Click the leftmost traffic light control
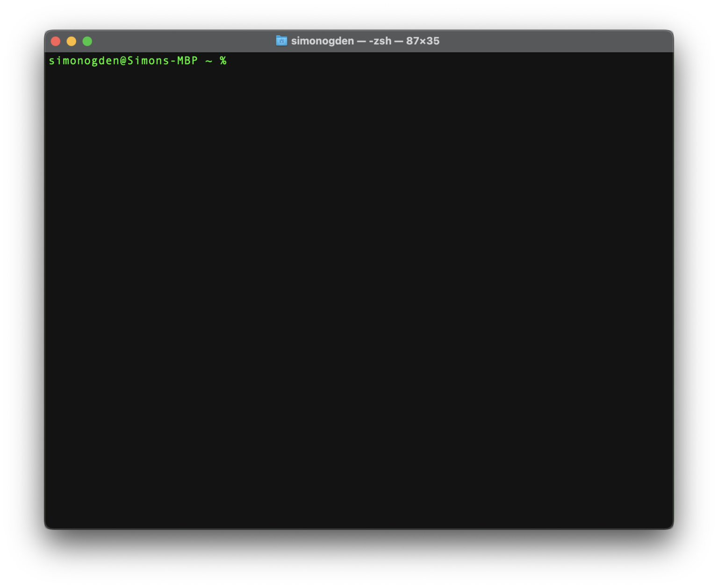Image resolution: width=718 pixels, height=588 pixels. (x=56, y=41)
